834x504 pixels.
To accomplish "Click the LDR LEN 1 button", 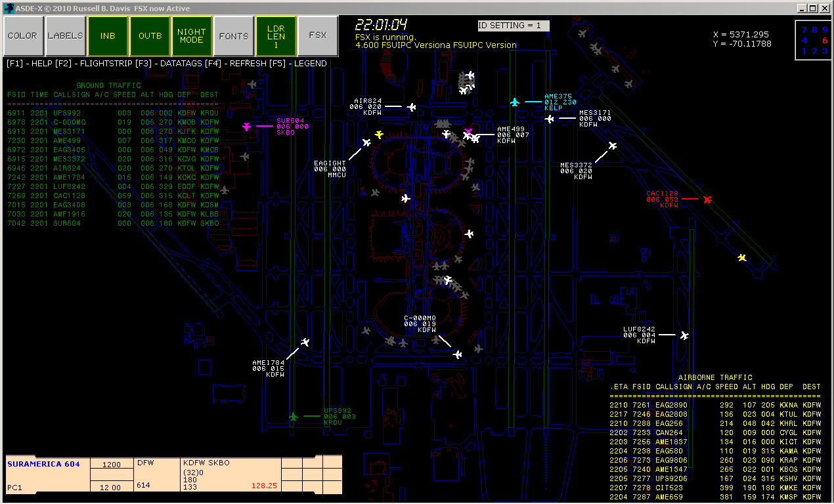I will 276,36.
